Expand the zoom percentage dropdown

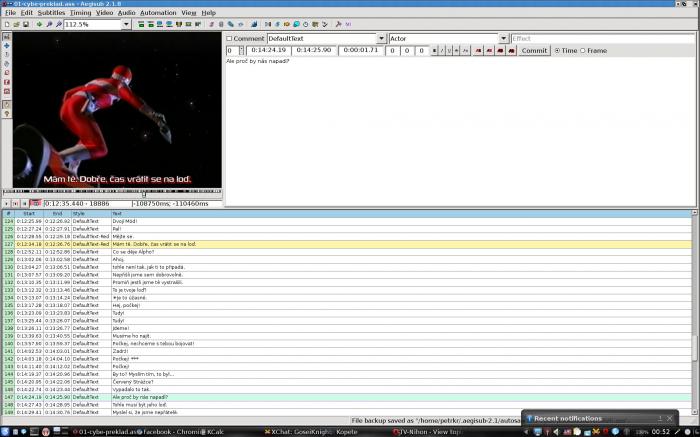(x=126, y=24)
